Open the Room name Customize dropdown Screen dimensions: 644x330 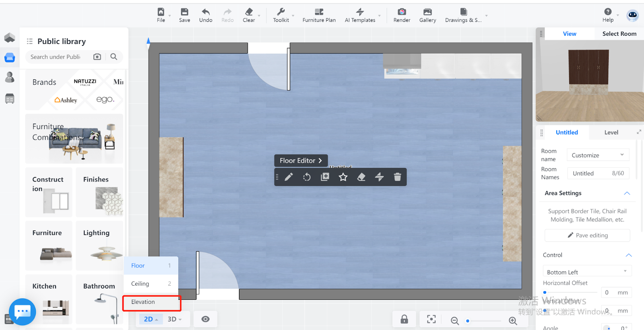(x=598, y=155)
